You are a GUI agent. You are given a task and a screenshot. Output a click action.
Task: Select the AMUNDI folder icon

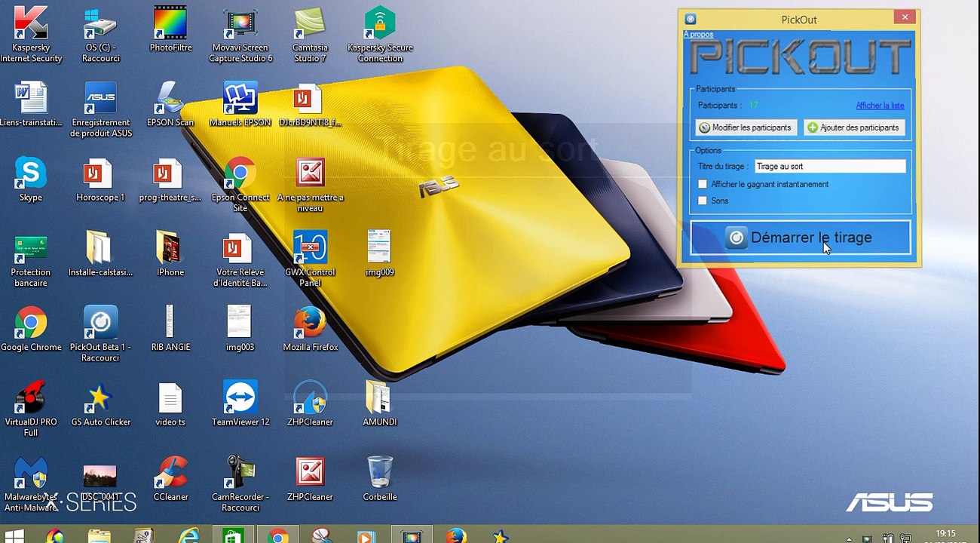380,403
